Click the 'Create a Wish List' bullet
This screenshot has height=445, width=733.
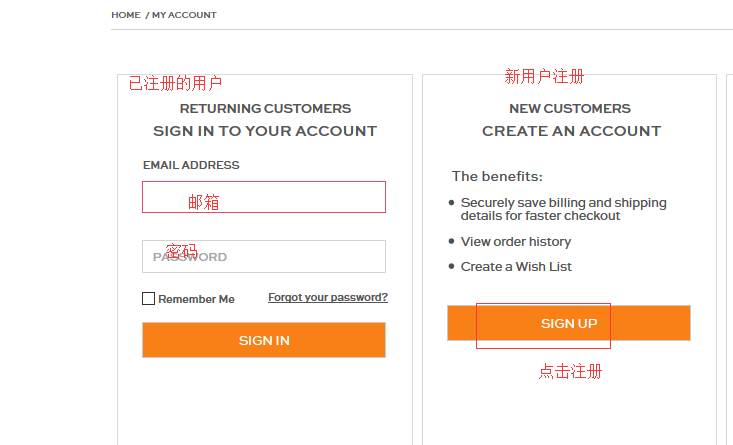(516, 266)
